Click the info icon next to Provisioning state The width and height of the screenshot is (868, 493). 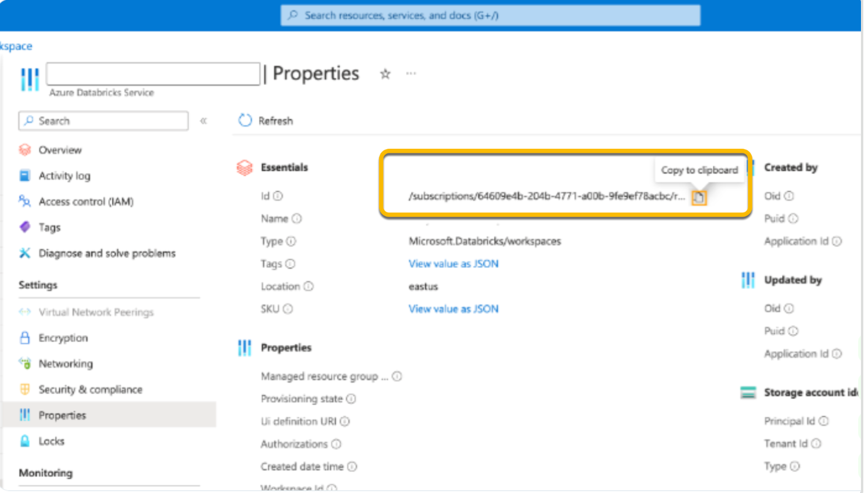point(351,399)
